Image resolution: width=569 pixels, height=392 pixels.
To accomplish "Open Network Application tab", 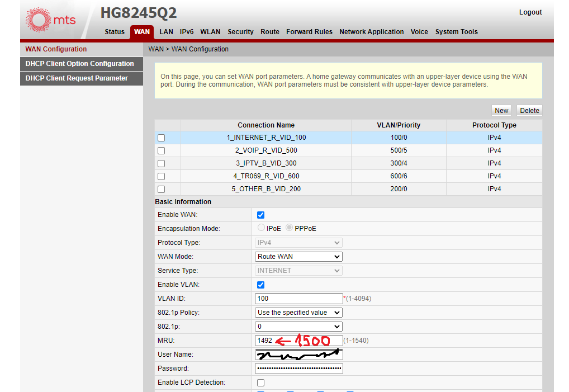I will [372, 31].
